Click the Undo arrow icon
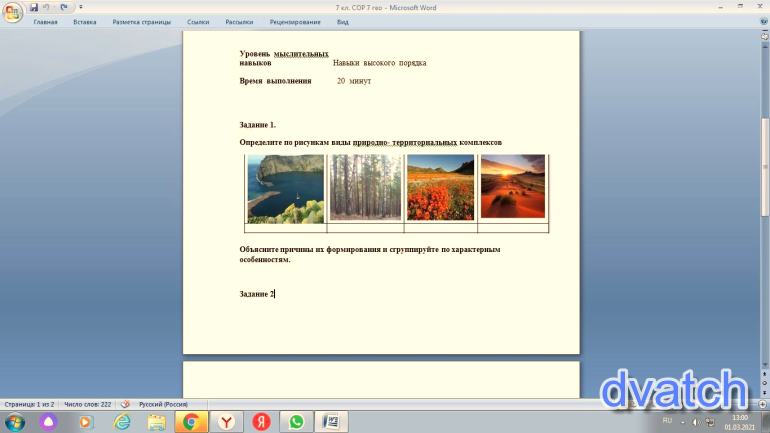Image resolution: width=770 pixels, height=433 pixels. 46,7
